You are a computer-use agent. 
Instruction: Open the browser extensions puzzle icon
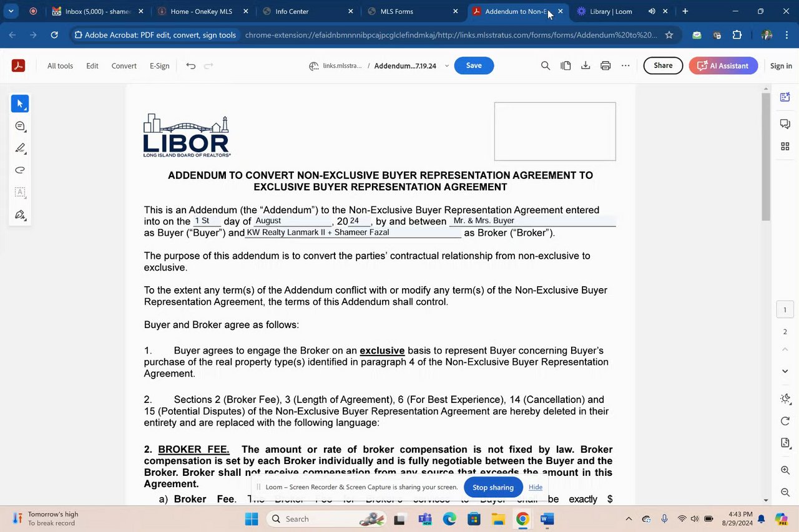pyautogui.click(x=737, y=35)
